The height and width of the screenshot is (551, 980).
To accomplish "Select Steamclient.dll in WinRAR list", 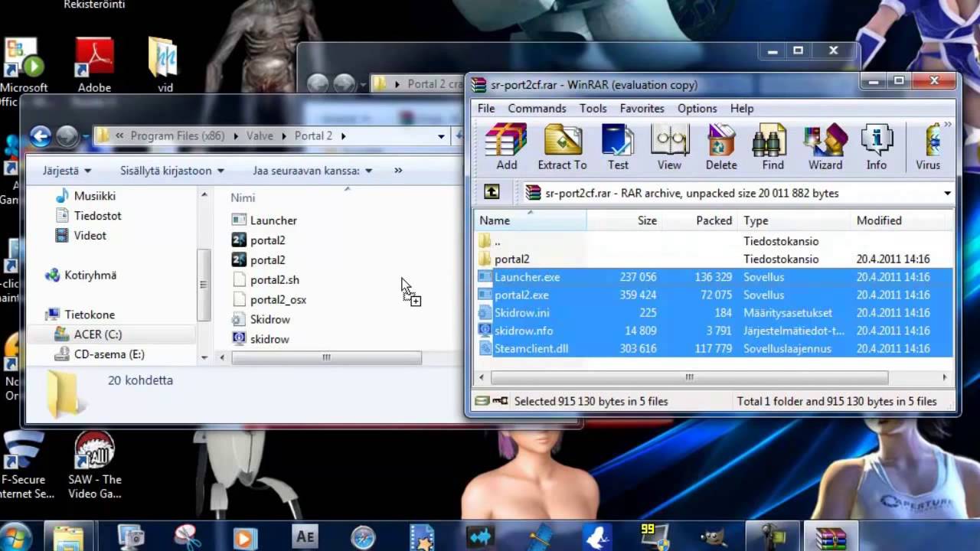I will pyautogui.click(x=714, y=348).
